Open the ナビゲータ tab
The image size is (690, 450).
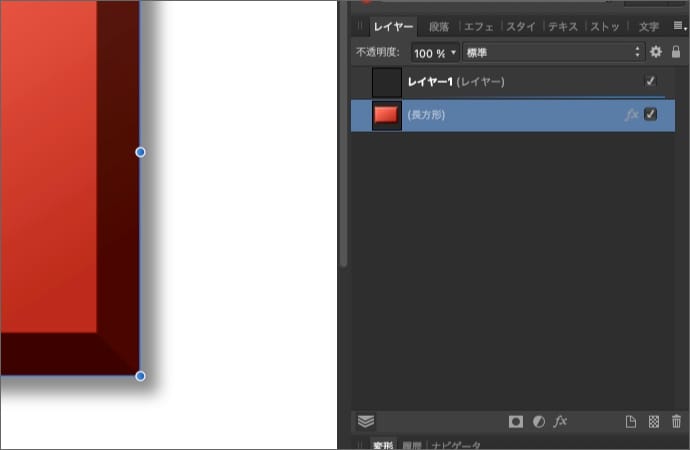(x=456, y=445)
